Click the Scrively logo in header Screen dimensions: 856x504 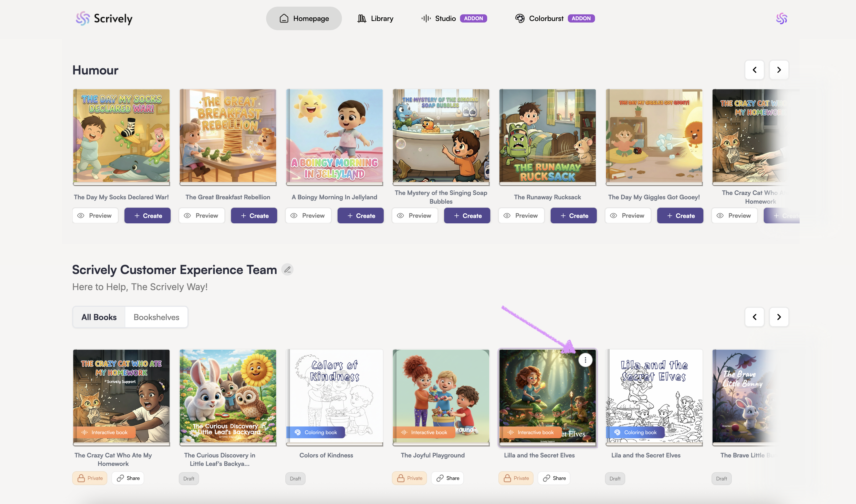[x=104, y=18]
